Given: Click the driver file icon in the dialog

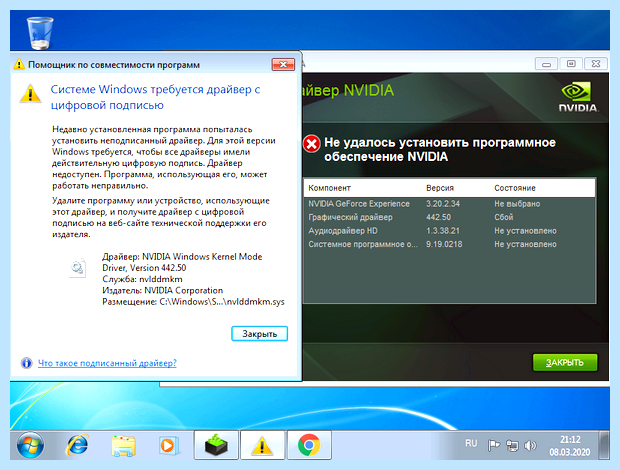Looking at the screenshot, I should pos(77,268).
